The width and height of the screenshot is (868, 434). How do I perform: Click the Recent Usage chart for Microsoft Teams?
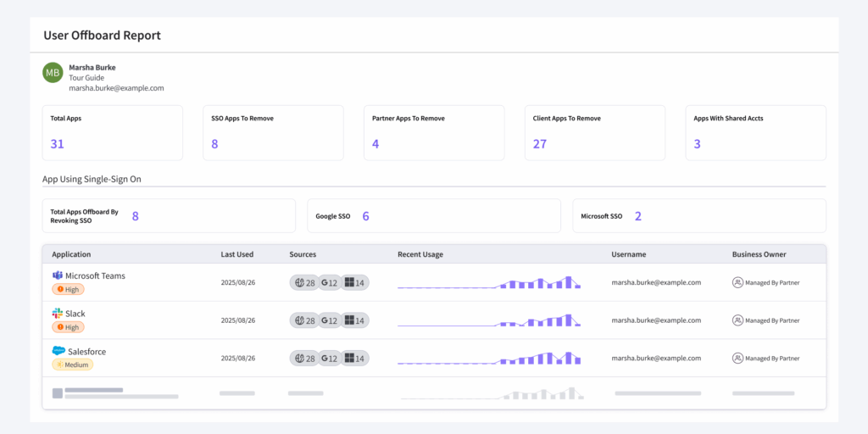(489, 282)
